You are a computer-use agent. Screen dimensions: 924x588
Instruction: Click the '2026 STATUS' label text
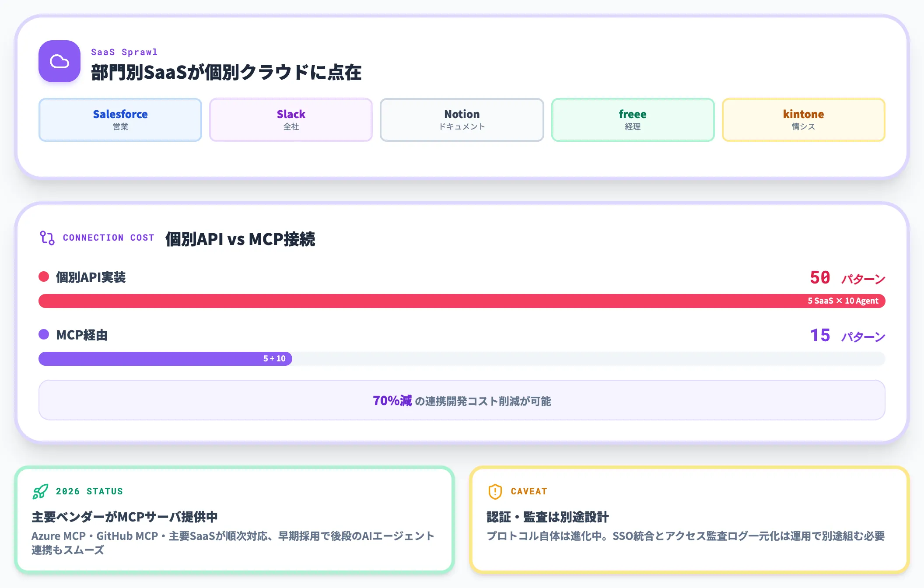click(89, 491)
